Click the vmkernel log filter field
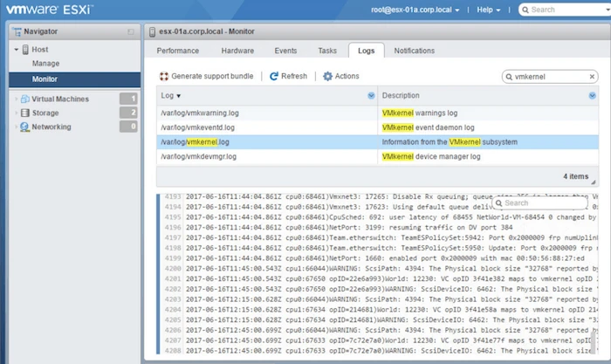The image size is (611, 364). click(549, 77)
